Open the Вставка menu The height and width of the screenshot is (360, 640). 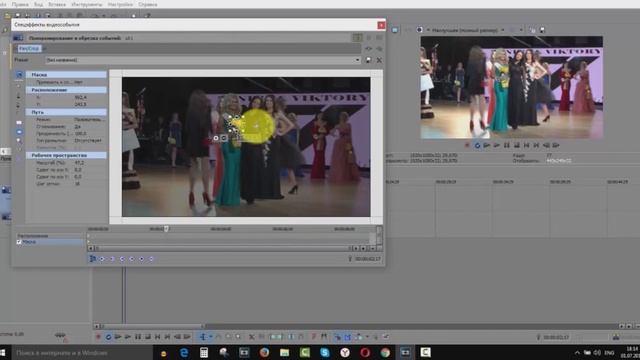57,4
